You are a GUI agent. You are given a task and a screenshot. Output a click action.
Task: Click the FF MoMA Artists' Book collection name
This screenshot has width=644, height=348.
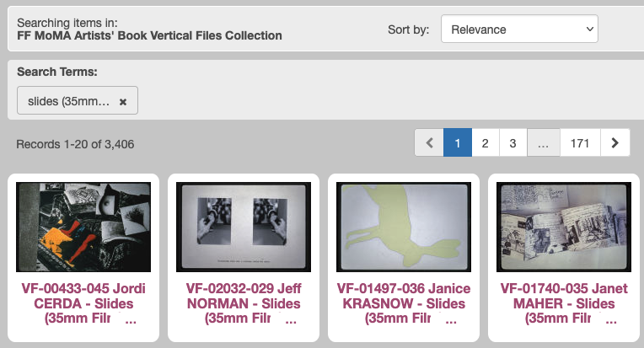pos(149,36)
